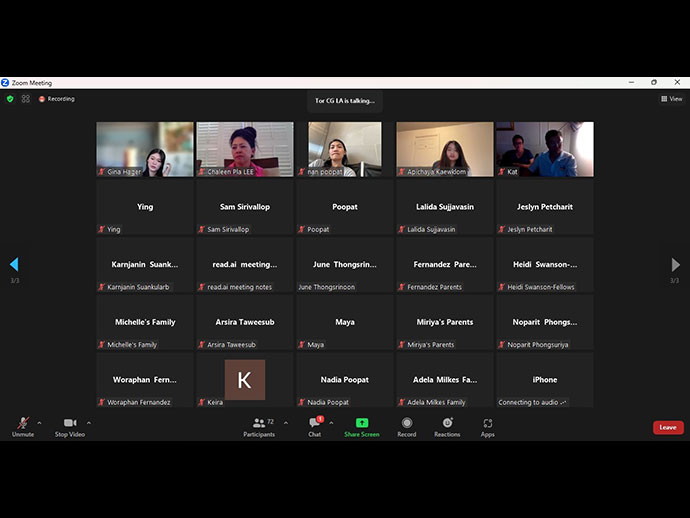Click the green encryption shield icon

(x=10, y=99)
